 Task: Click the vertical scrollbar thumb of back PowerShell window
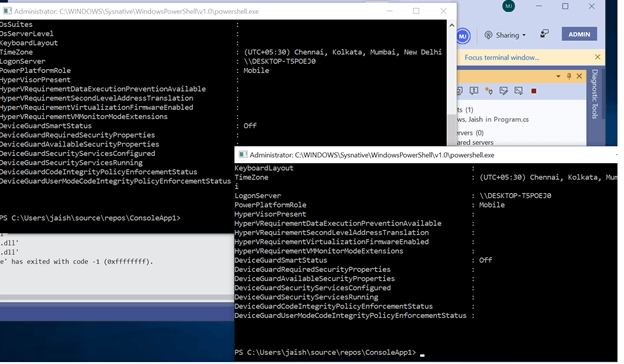[452, 129]
